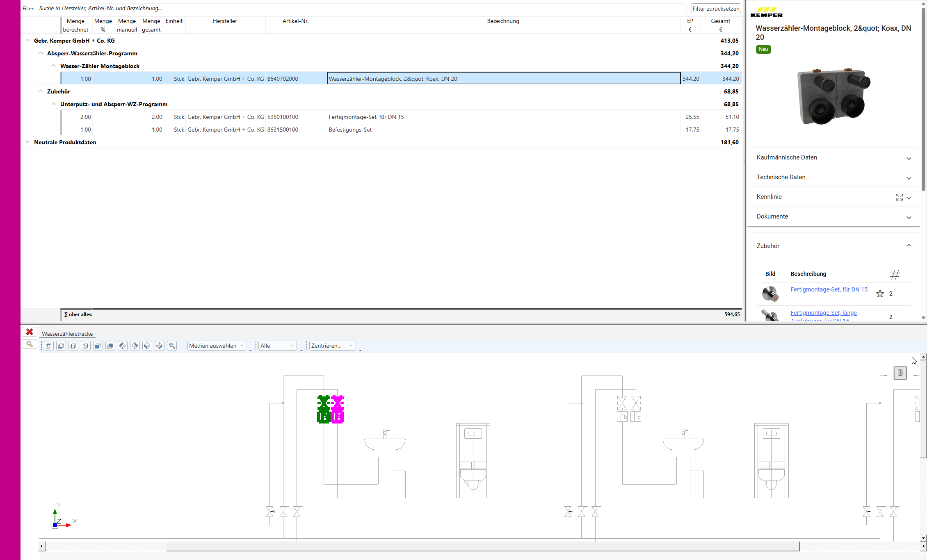Image resolution: width=927 pixels, height=560 pixels.
Task: Select the third wireframe cube view icon
Action: (x=73, y=346)
